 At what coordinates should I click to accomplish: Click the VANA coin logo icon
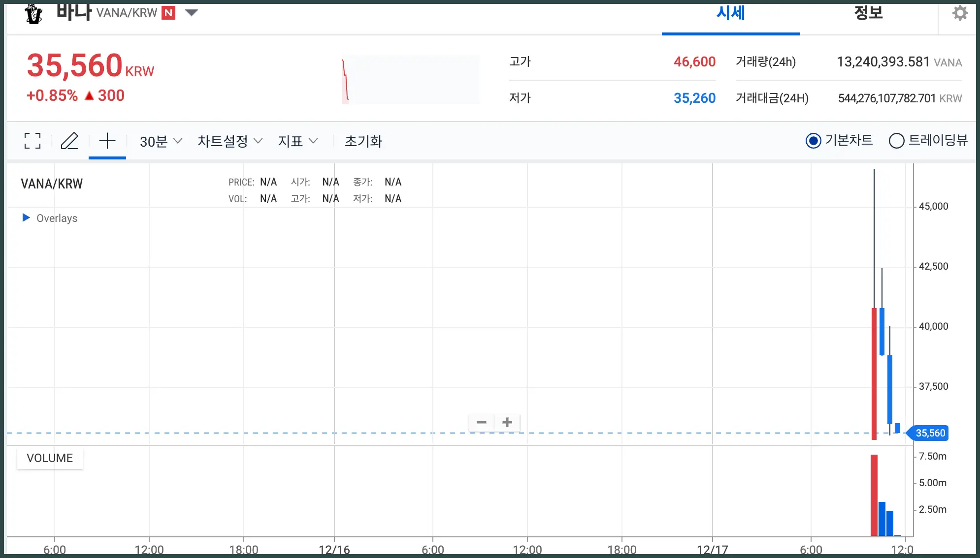(33, 13)
